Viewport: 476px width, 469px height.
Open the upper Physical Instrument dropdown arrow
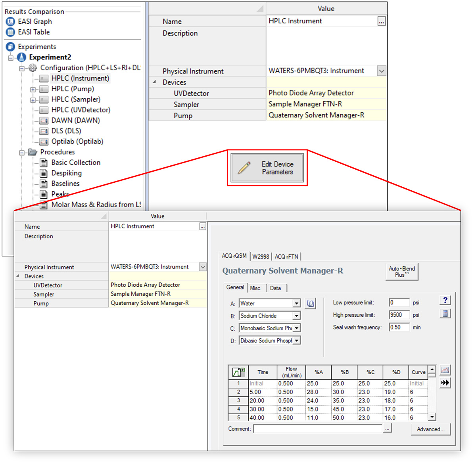(x=381, y=71)
